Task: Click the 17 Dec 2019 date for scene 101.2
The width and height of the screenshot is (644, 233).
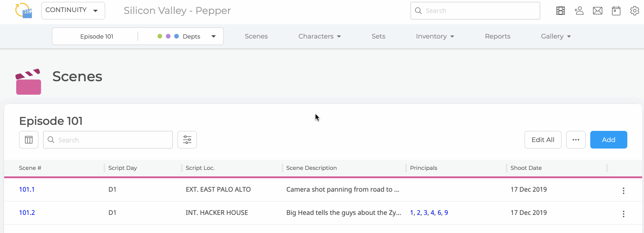Action: click(529, 213)
